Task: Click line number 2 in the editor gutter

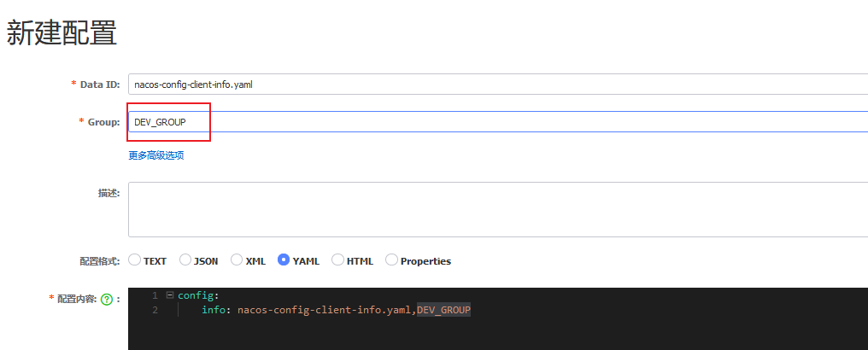Action: coord(155,310)
